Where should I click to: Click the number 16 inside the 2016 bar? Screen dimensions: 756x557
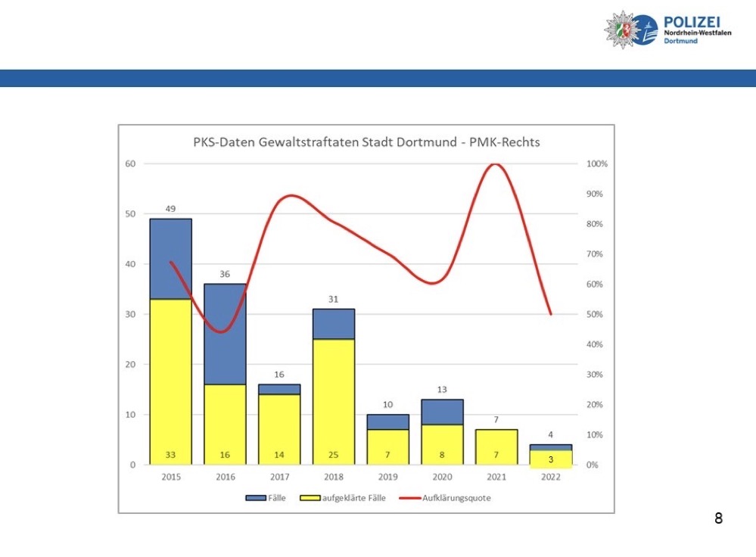(225, 455)
